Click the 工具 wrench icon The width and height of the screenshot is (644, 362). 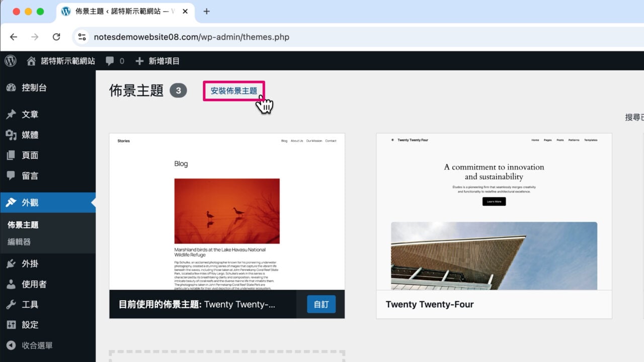12,304
